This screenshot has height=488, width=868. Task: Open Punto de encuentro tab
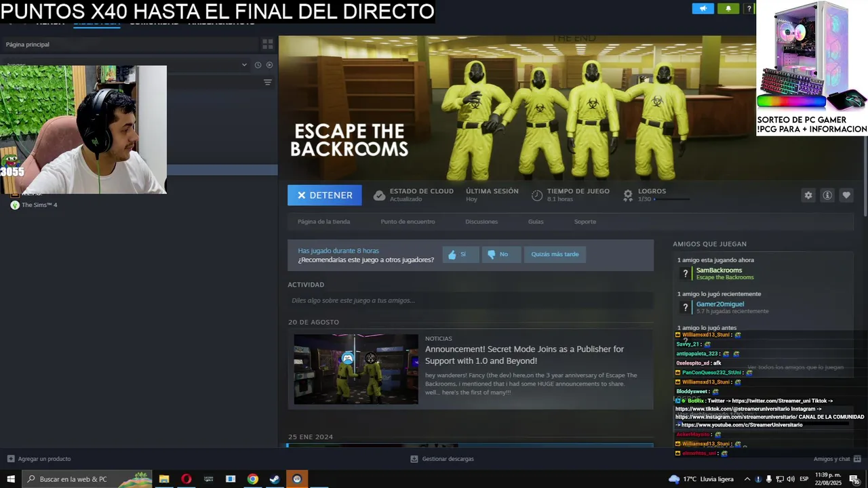408,222
